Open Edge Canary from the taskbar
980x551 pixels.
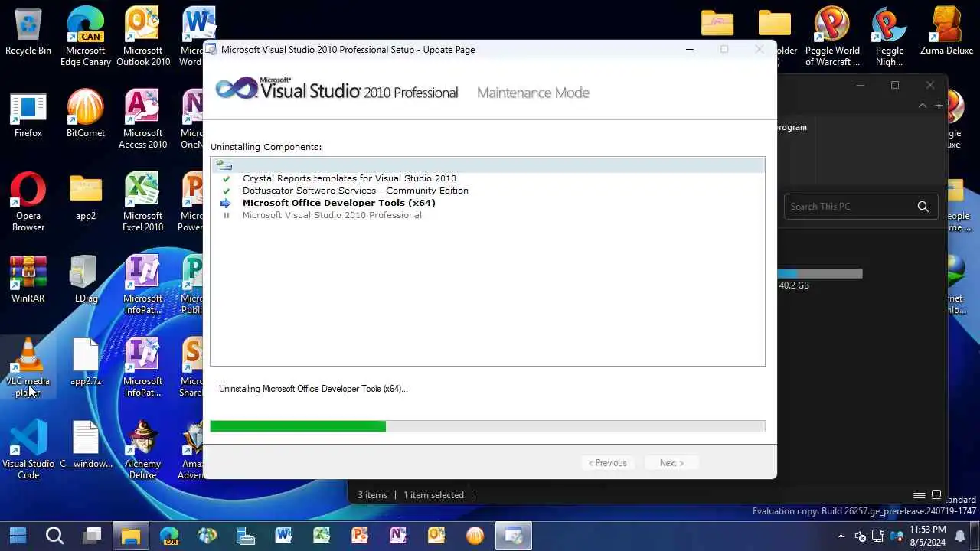[169, 535]
